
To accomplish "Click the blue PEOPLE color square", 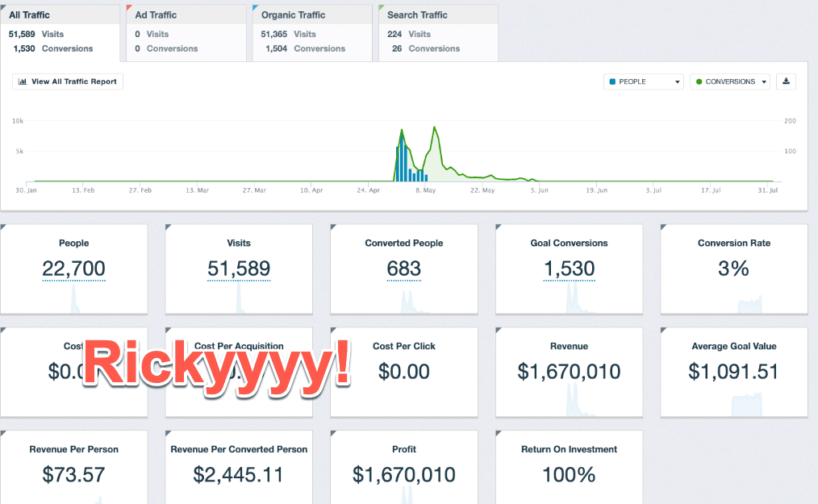I will tap(612, 81).
